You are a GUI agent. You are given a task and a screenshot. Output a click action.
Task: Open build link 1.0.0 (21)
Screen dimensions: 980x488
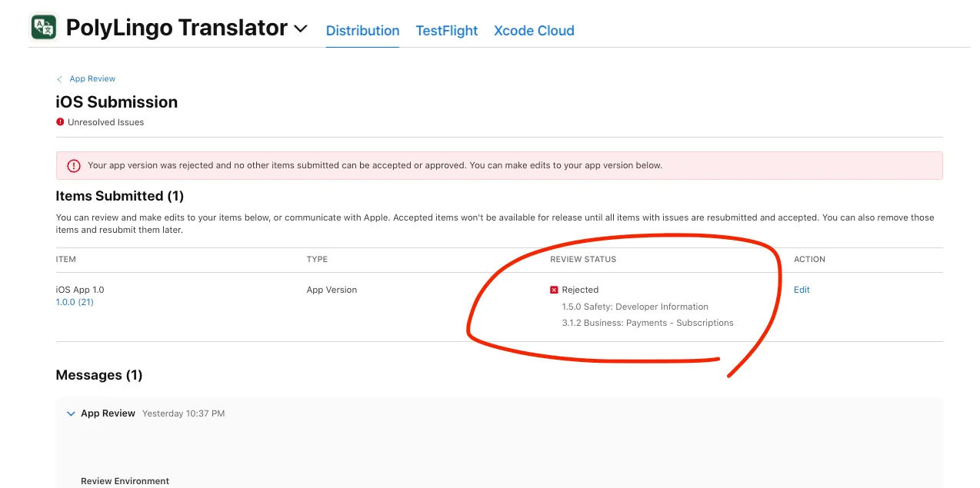75,302
